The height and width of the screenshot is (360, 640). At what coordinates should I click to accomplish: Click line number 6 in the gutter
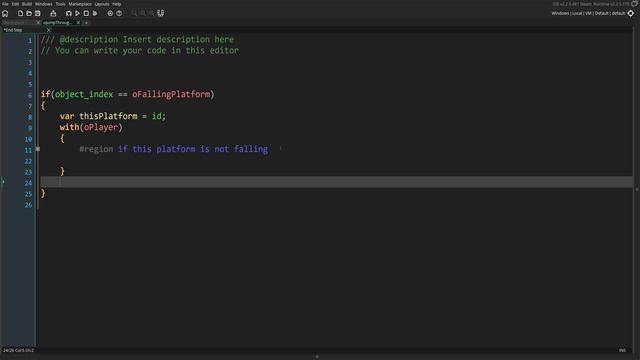[x=30, y=95]
